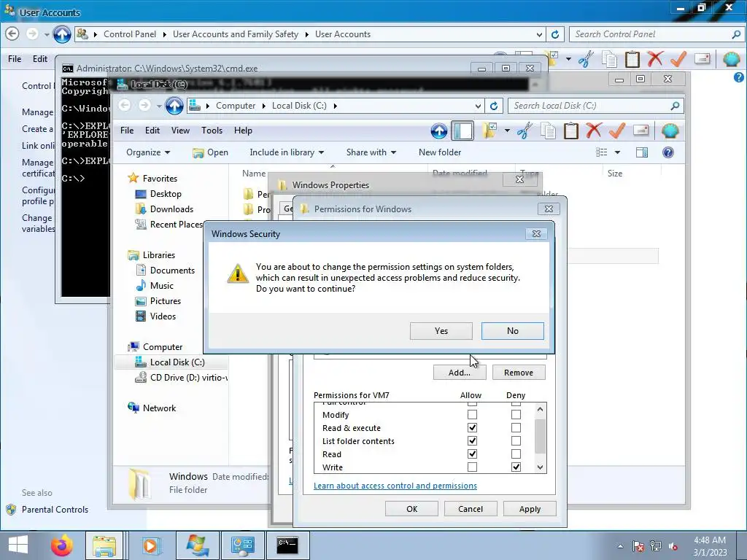Click the teal shell icon in User Accounts toolbar

coord(731,59)
